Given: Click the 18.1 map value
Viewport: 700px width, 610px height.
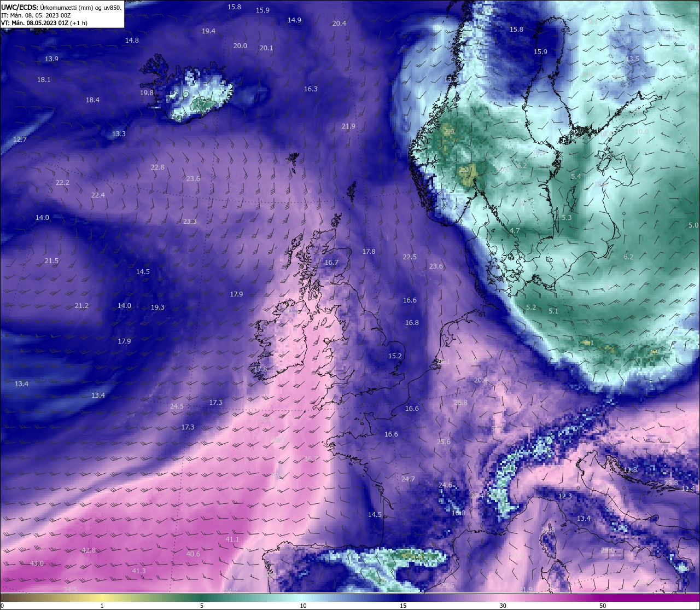Looking at the screenshot, I should 44,80.
